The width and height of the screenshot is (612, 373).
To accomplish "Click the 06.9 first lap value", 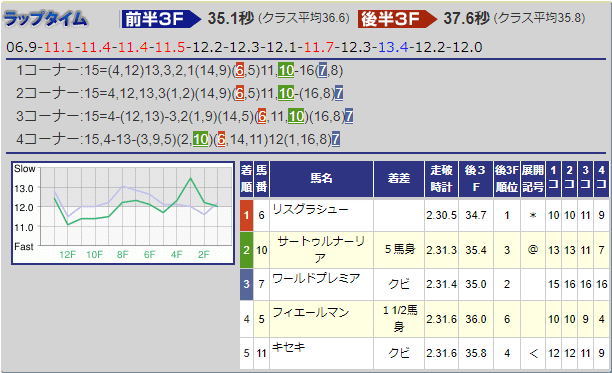I will [21, 47].
